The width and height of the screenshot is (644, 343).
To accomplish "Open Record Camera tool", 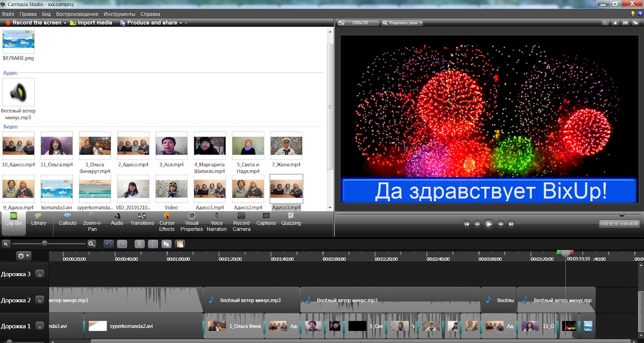I will (242, 223).
